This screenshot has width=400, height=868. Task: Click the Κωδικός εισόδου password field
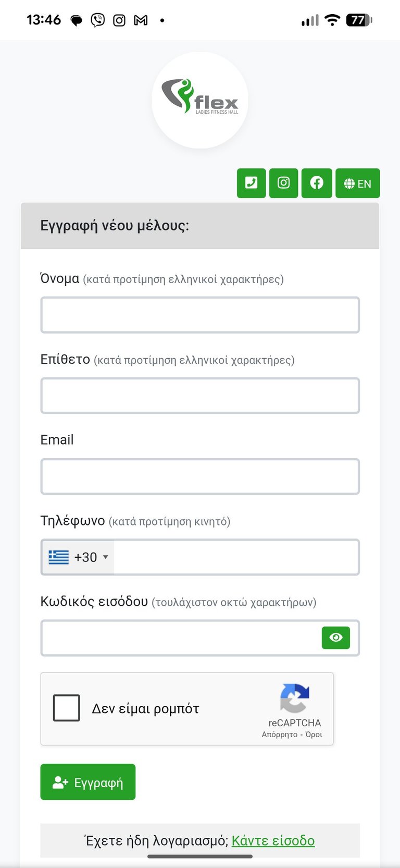[x=181, y=638]
